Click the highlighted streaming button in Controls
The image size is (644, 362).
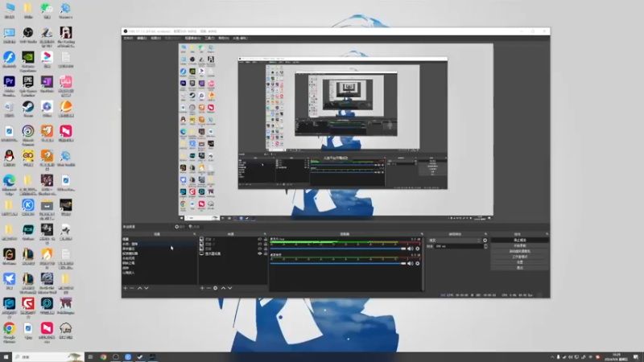(x=519, y=240)
